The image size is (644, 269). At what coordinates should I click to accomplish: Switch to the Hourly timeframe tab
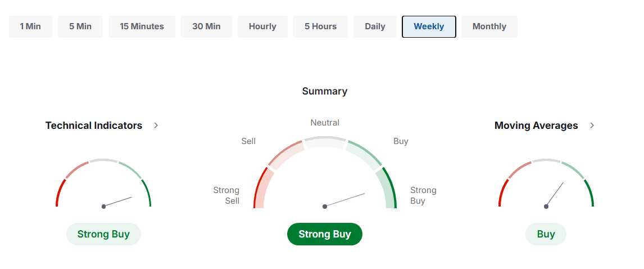tap(262, 26)
